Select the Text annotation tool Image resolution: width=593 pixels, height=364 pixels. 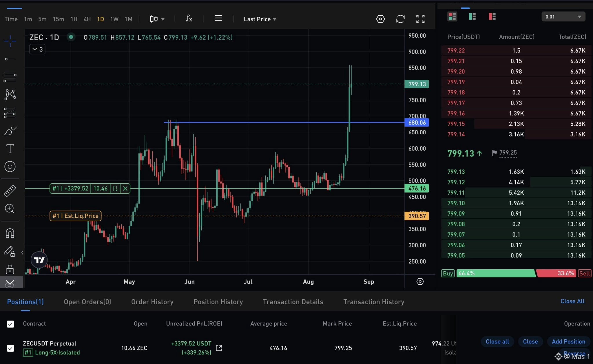pos(10,149)
